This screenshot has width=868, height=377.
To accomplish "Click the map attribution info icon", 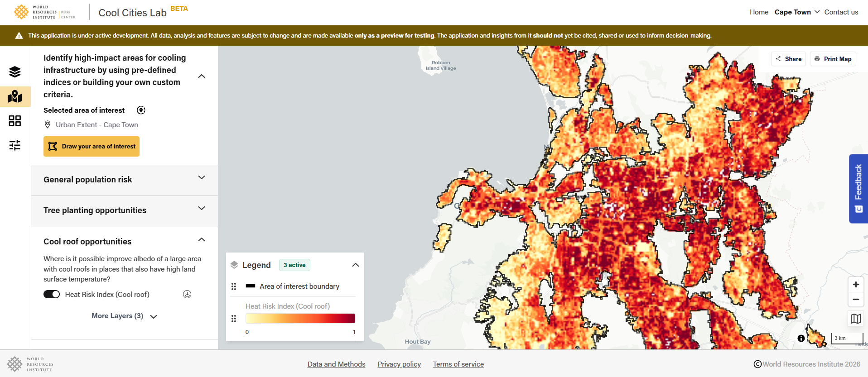I will [x=801, y=338].
